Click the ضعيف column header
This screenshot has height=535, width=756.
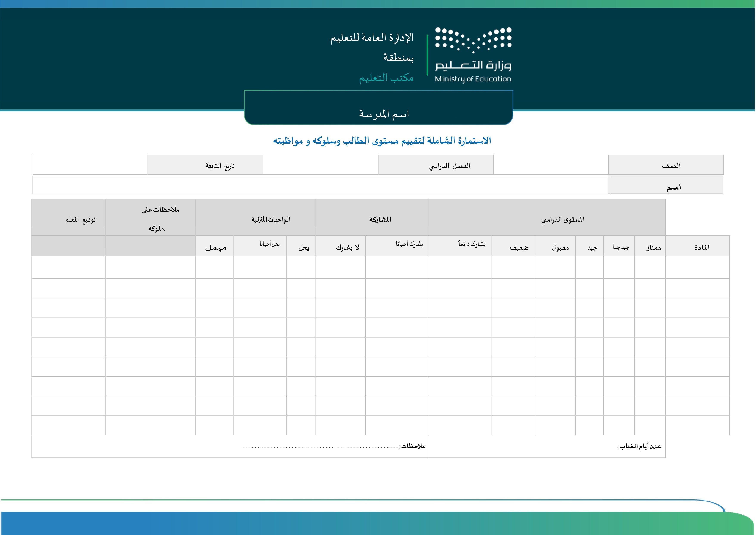tap(519, 247)
